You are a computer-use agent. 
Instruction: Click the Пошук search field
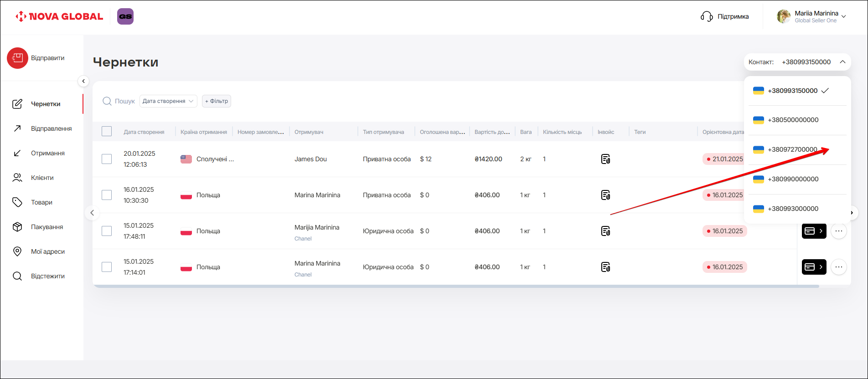(124, 101)
